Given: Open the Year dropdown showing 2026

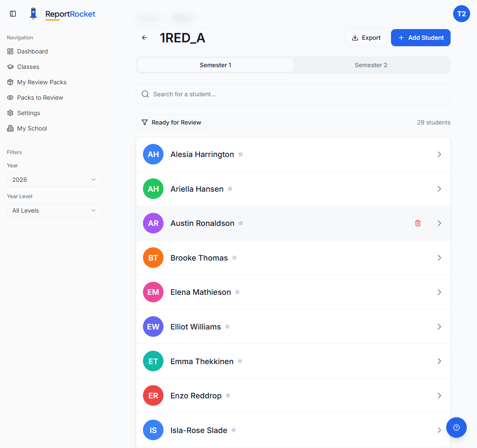Looking at the screenshot, I should point(54,180).
